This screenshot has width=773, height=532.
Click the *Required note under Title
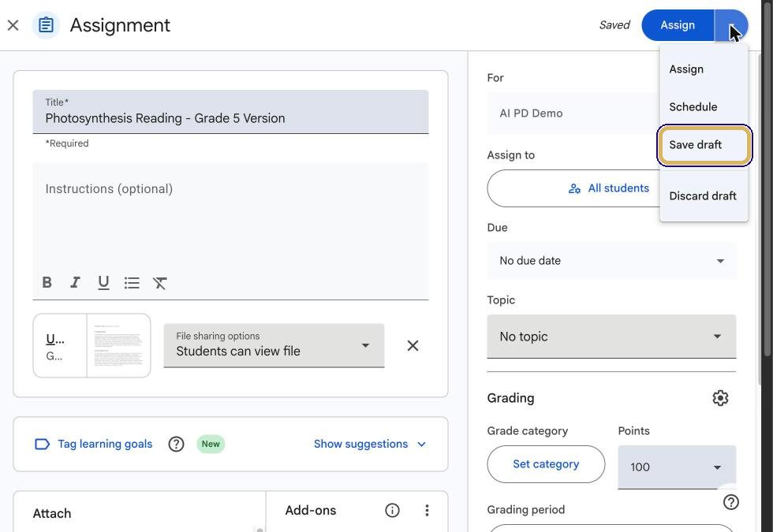(x=67, y=143)
